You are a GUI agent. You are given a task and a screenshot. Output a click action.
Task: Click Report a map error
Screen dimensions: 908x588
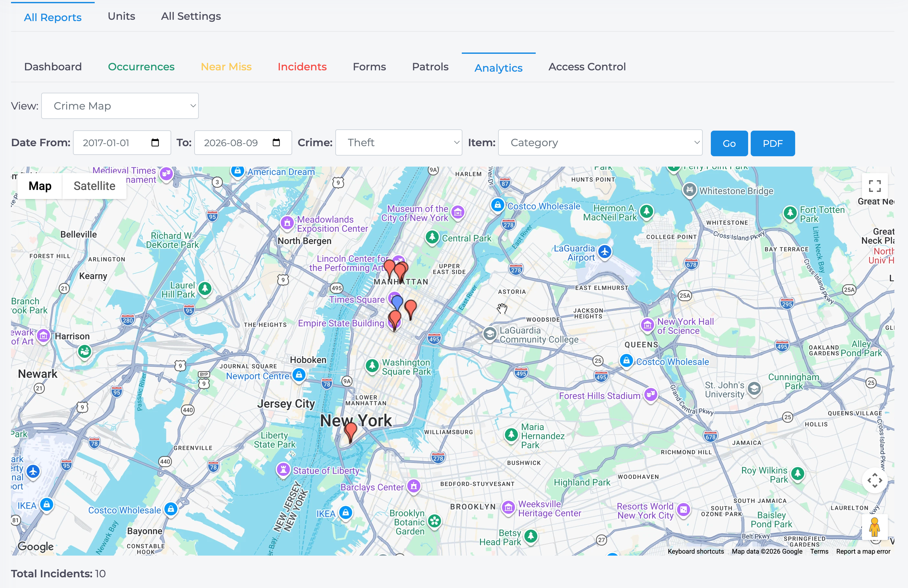863,551
